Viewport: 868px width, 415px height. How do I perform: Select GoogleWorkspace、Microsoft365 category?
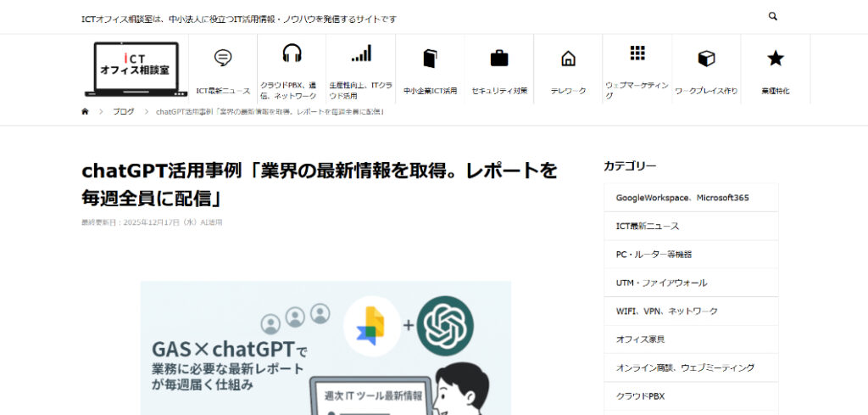pos(682,198)
